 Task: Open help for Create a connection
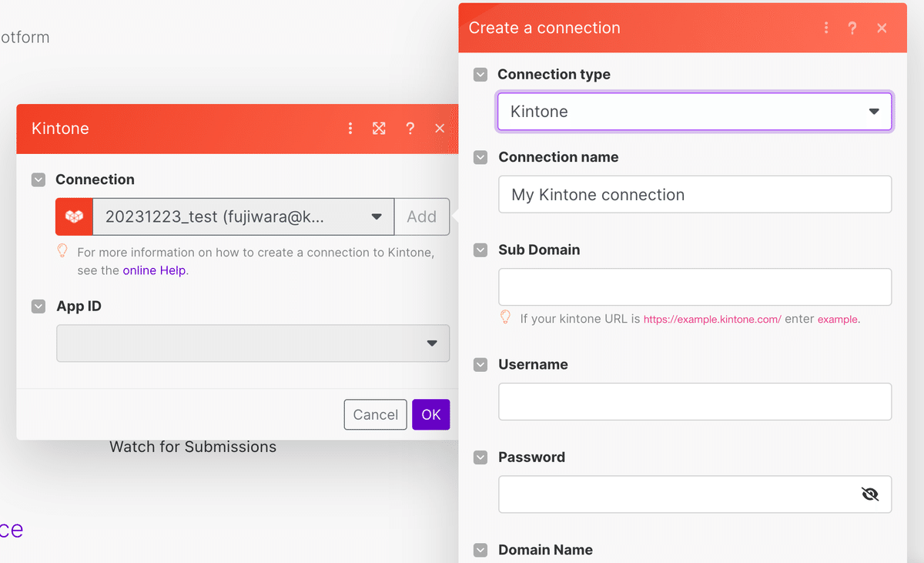pos(852,28)
